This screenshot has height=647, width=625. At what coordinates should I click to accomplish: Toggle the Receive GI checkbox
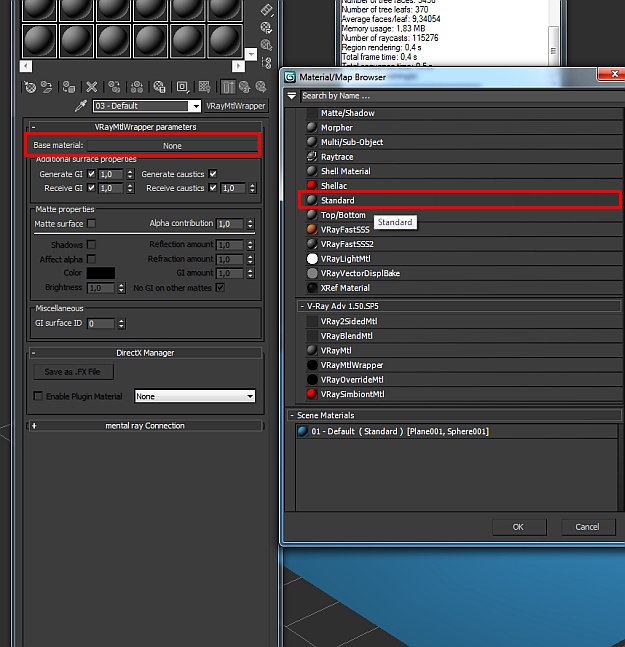click(x=91, y=188)
